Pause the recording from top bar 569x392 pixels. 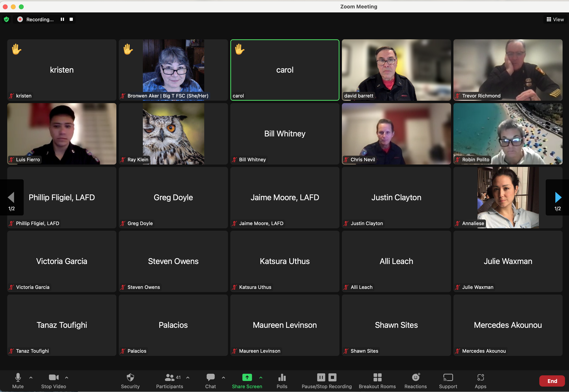pos(62,19)
